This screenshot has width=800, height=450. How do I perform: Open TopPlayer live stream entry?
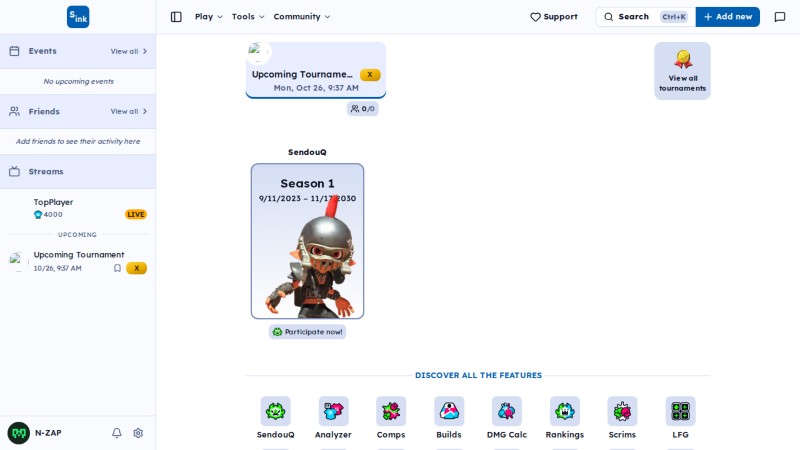tap(78, 208)
